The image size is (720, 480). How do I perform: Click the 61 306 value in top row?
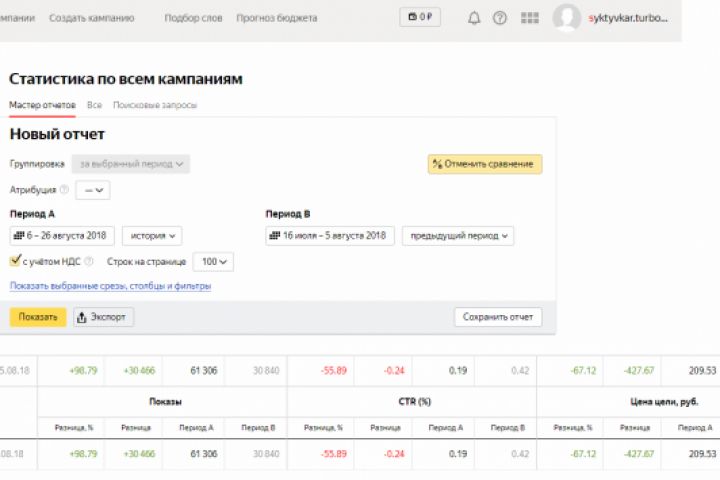(x=204, y=370)
